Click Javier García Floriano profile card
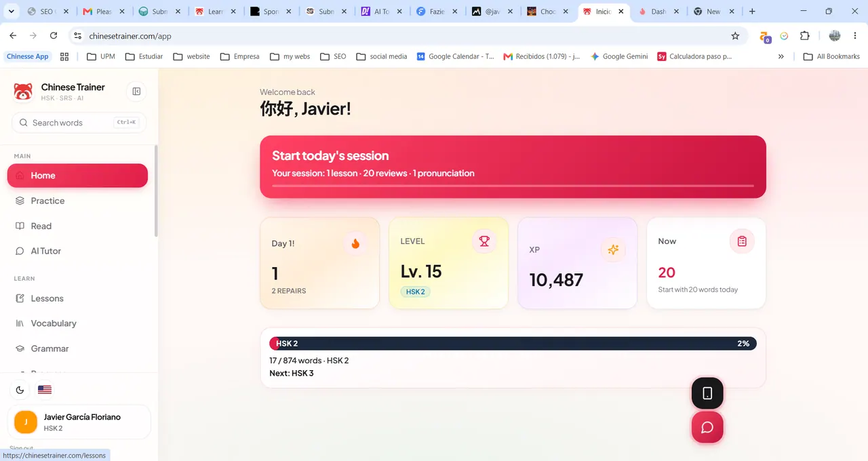Image resolution: width=868 pixels, height=461 pixels. (79, 422)
